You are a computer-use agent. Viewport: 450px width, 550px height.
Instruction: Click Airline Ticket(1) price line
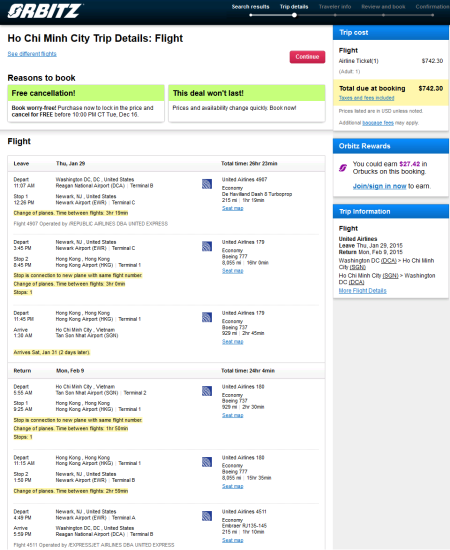(x=391, y=61)
